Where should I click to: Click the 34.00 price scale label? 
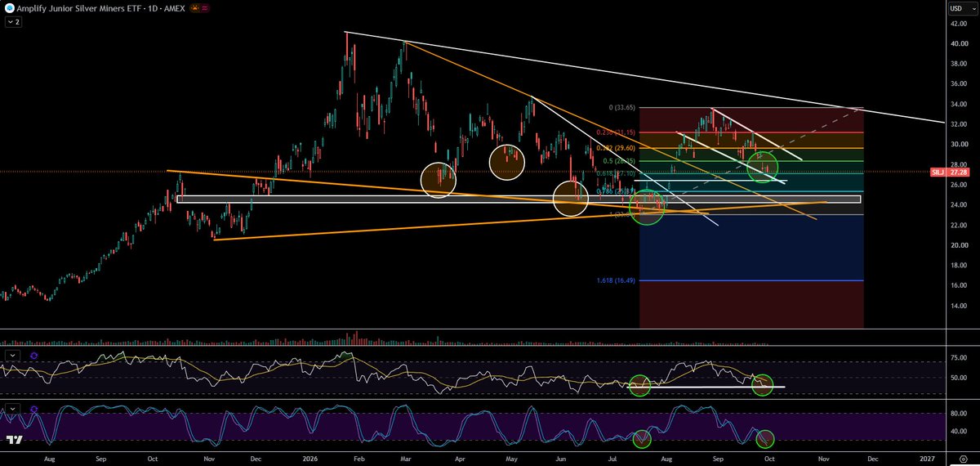[x=957, y=104]
